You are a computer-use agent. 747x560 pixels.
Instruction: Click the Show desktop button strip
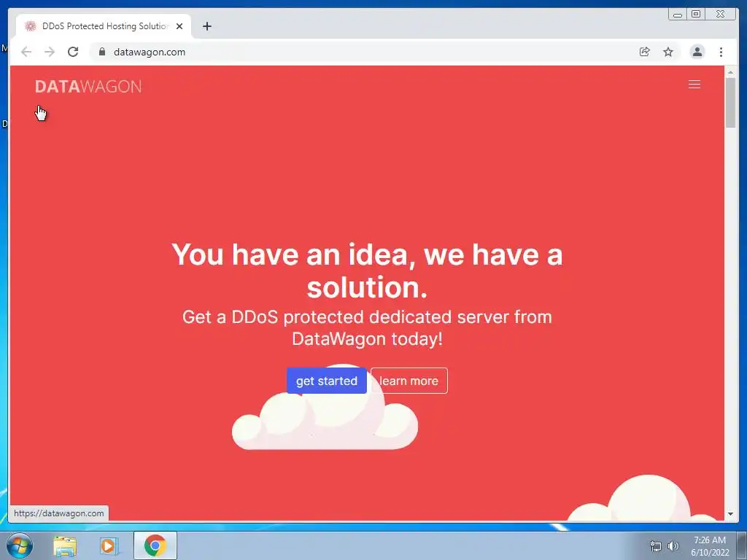point(742,545)
